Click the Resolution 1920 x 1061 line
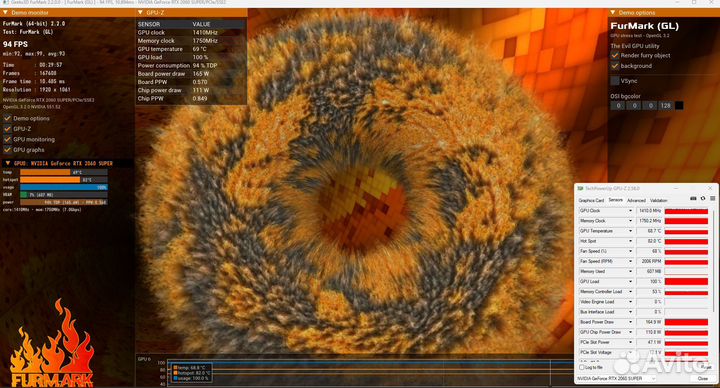Image resolution: width=720 pixels, height=388 pixels. point(36,90)
